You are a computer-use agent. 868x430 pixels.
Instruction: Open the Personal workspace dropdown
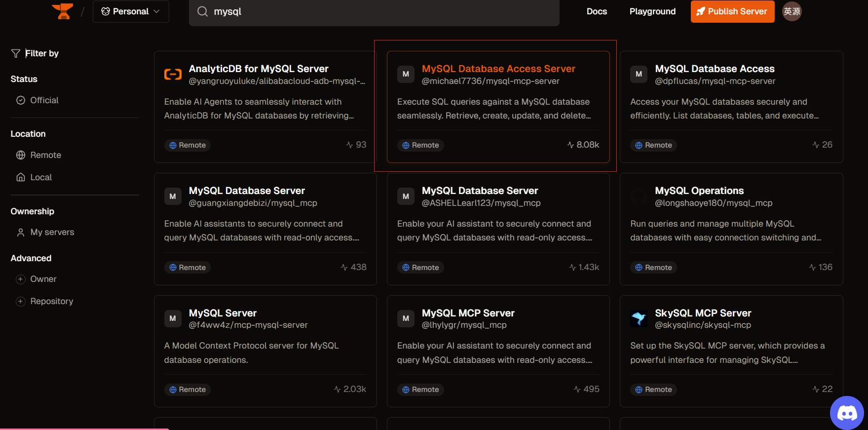click(x=131, y=11)
